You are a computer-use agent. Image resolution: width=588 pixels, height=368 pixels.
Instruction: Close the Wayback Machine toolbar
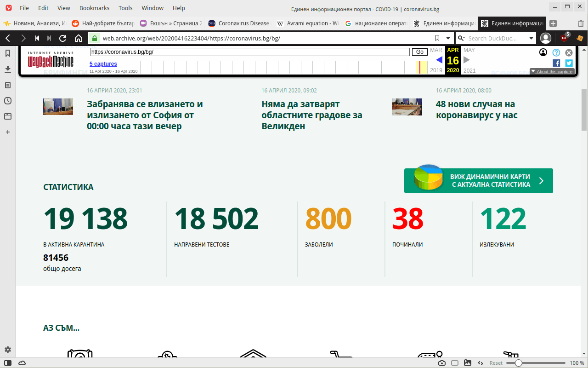point(569,52)
